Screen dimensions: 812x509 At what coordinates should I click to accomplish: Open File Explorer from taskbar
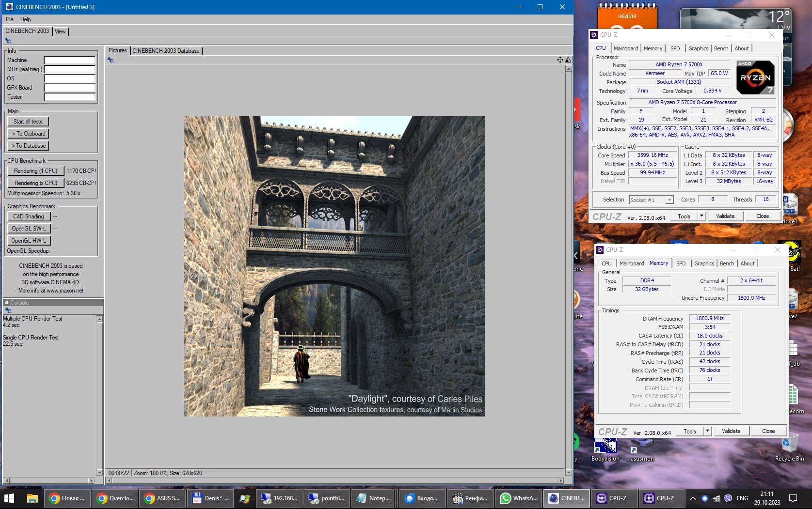[32, 498]
